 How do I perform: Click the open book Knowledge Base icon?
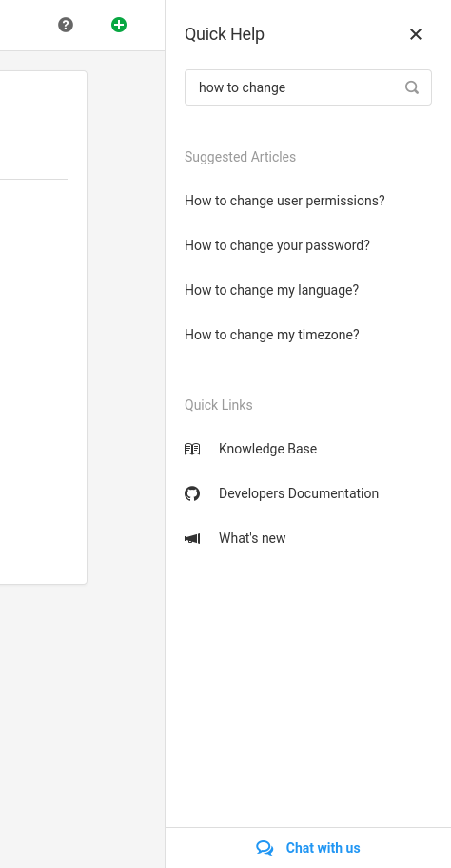click(192, 449)
